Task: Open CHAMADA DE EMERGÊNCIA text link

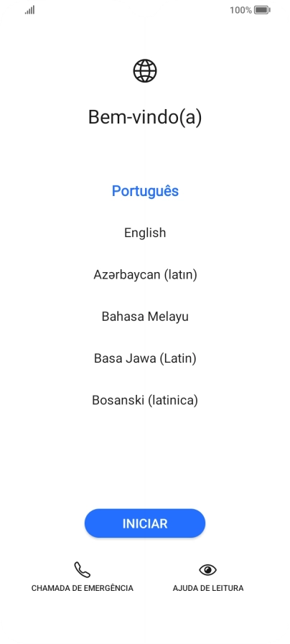Action: click(x=82, y=588)
